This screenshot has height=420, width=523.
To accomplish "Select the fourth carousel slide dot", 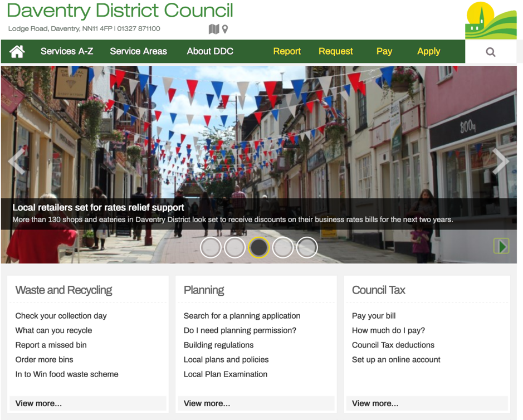I will [x=282, y=247].
